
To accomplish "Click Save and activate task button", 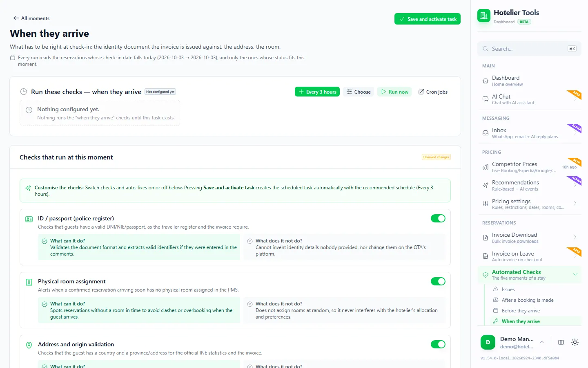I will (428, 19).
